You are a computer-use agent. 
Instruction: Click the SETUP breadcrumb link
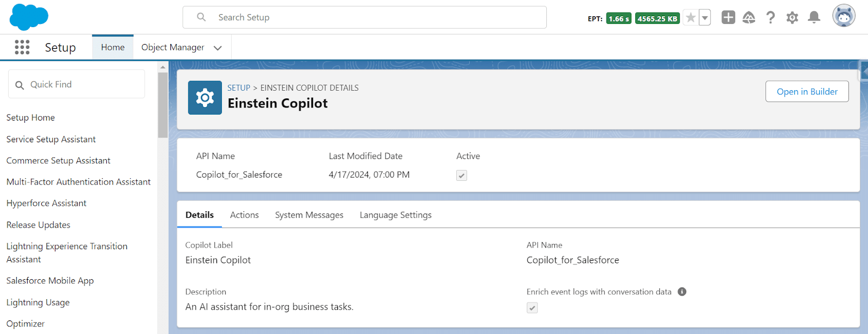click(239, 88)
